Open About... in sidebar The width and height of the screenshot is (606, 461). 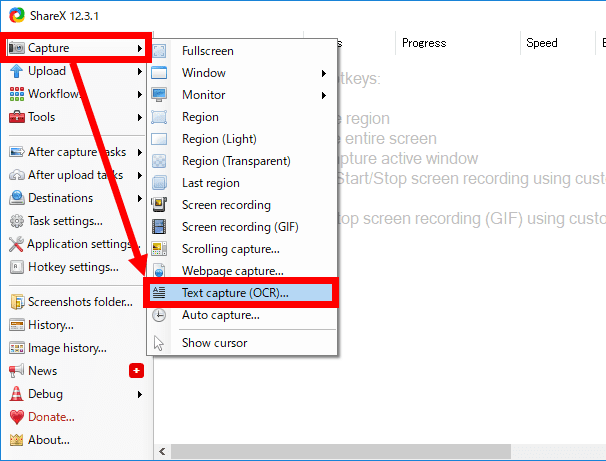(x=49, y=440)
